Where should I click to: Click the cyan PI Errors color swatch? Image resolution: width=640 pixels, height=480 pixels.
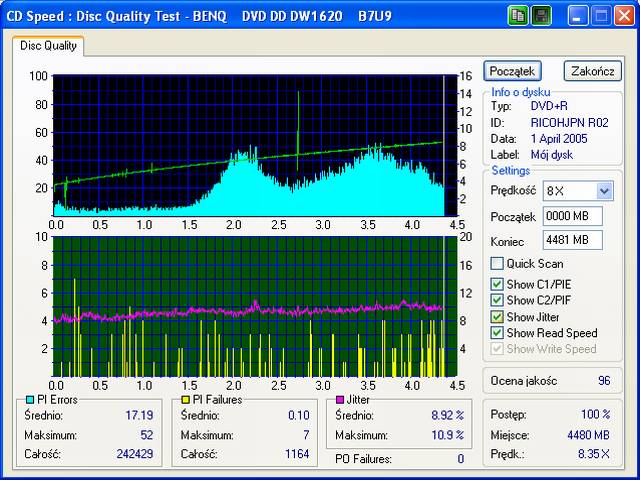coord(30,400)
